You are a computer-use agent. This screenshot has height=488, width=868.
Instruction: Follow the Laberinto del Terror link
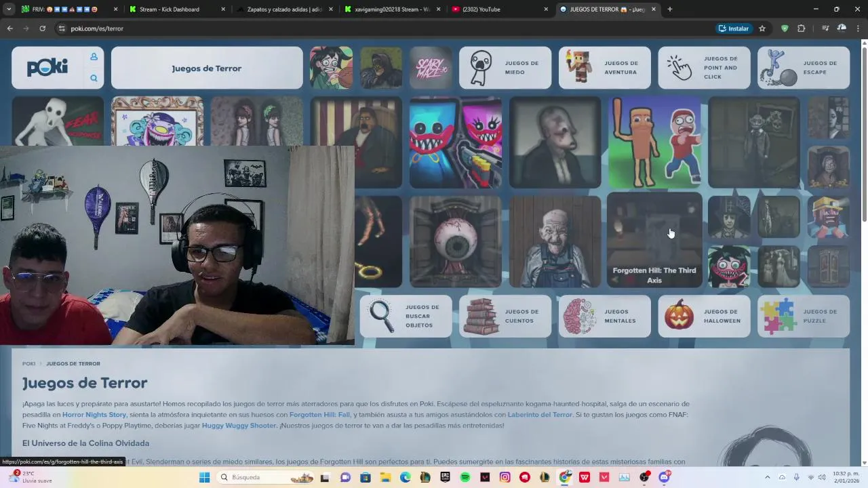[540, 415]
